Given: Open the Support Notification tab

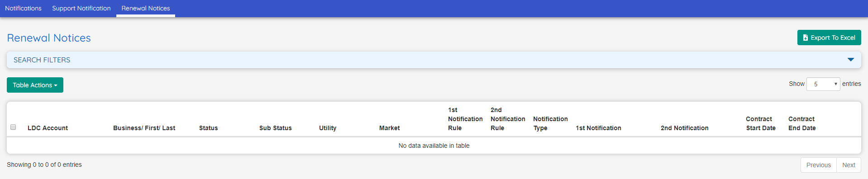Looking at the screenshot, I should click(x=81, y=8).
